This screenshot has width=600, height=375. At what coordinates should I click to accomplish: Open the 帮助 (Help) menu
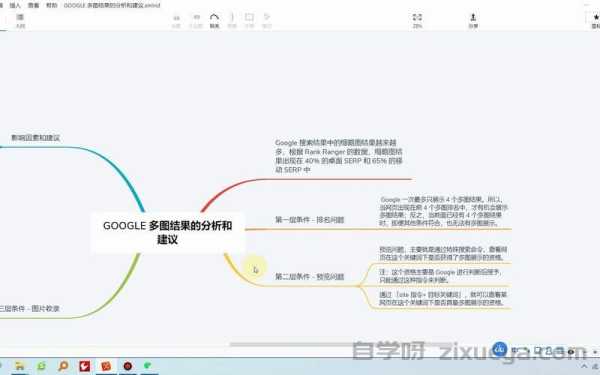[52, 5]
